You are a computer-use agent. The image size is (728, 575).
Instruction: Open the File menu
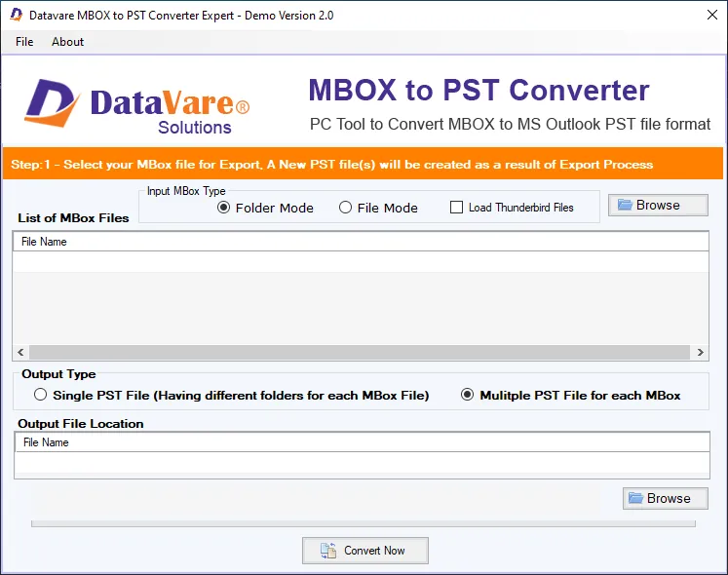tap(24, 42)
